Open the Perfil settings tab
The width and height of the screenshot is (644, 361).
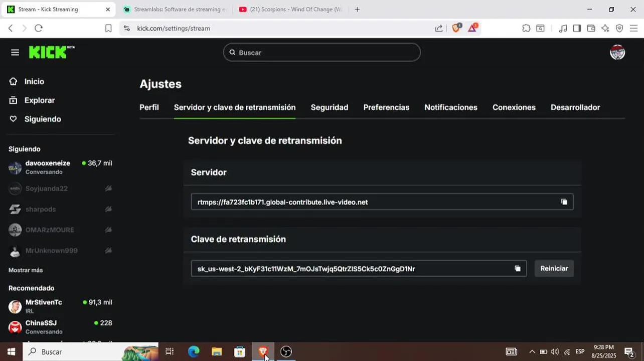pyautogui.click(x=149, y=107)
